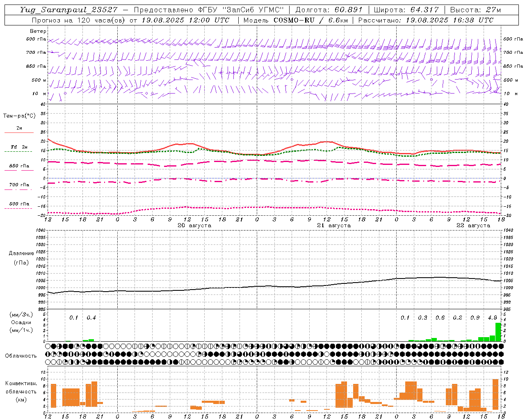This screenshot has width=525, height=420.
Task: Click 700 гПа label in temperature legend
Action: 19,185
